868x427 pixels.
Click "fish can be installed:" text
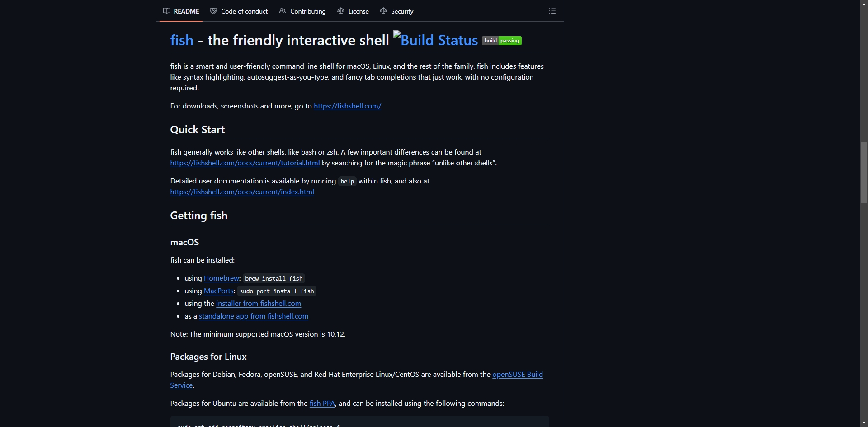point(203,260)
